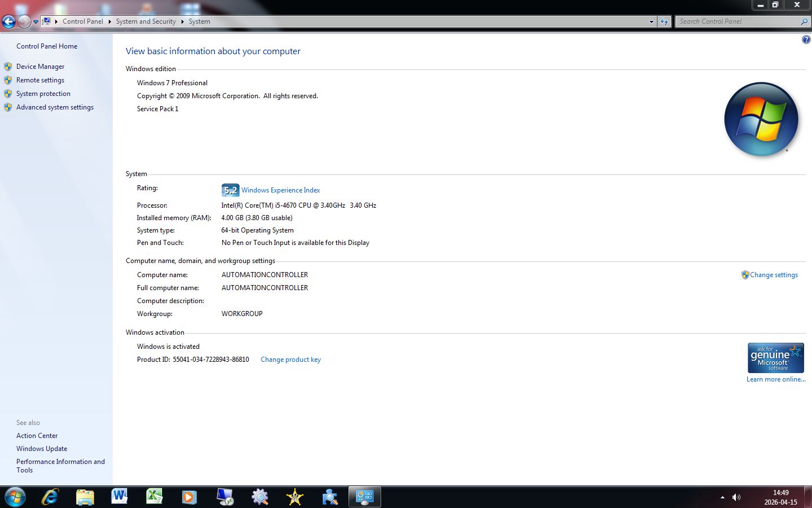This screenshot has height=508, width=812.
Task: Open the Help question mark icon
Action: point(806,39)
